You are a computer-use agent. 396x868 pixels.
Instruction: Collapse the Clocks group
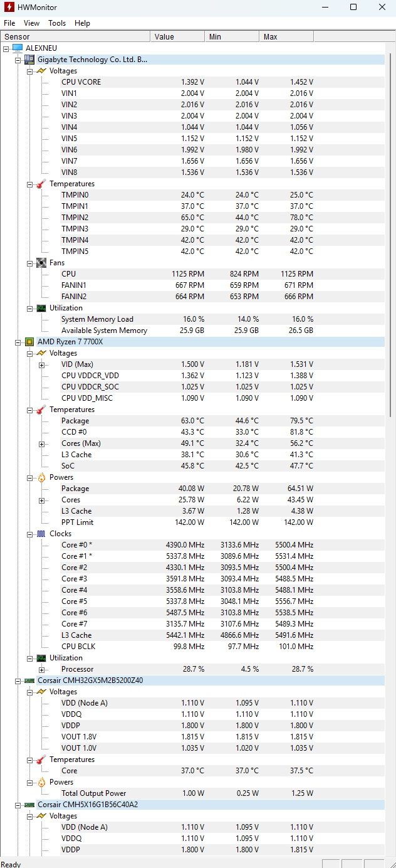(30, 534)
